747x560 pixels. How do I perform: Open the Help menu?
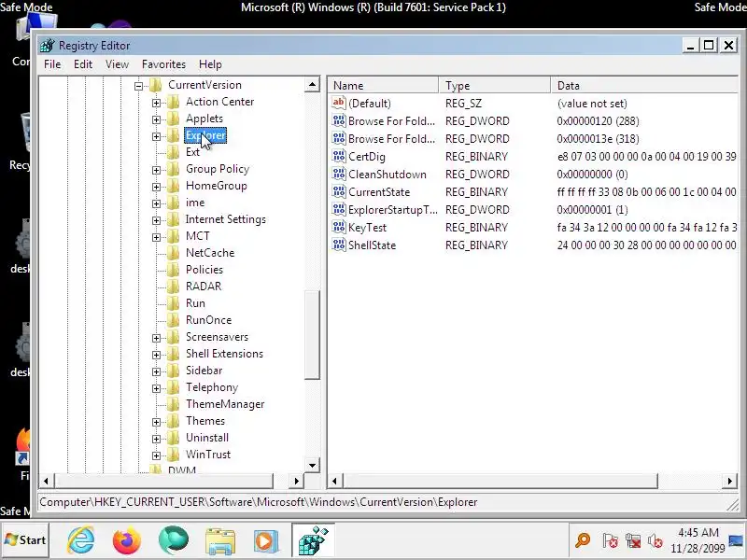pos(210,64)
